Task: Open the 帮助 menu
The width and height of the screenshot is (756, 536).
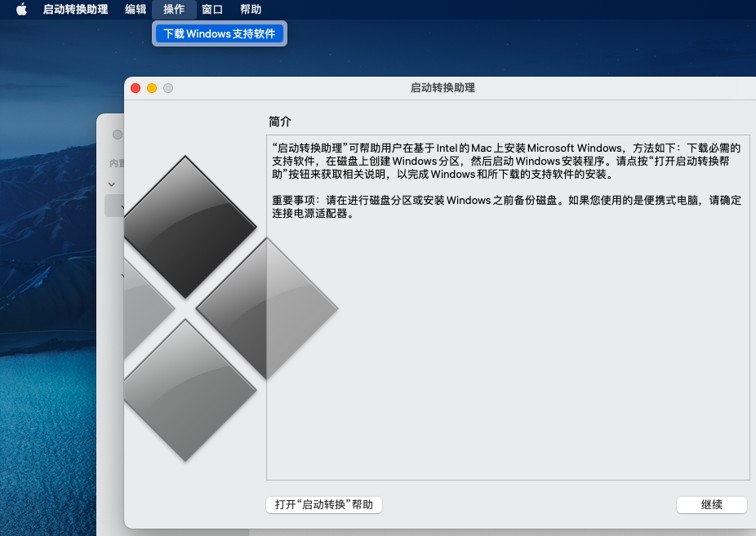Action: [251, 9]
